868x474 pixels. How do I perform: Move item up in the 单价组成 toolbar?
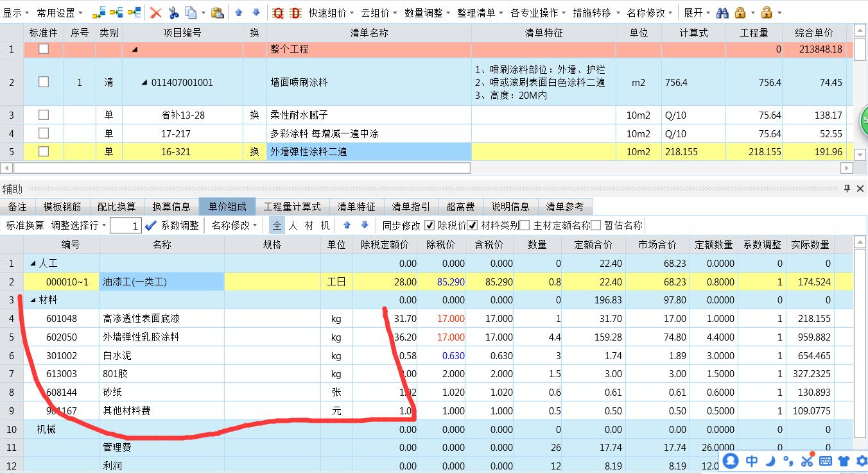[347, 225]
